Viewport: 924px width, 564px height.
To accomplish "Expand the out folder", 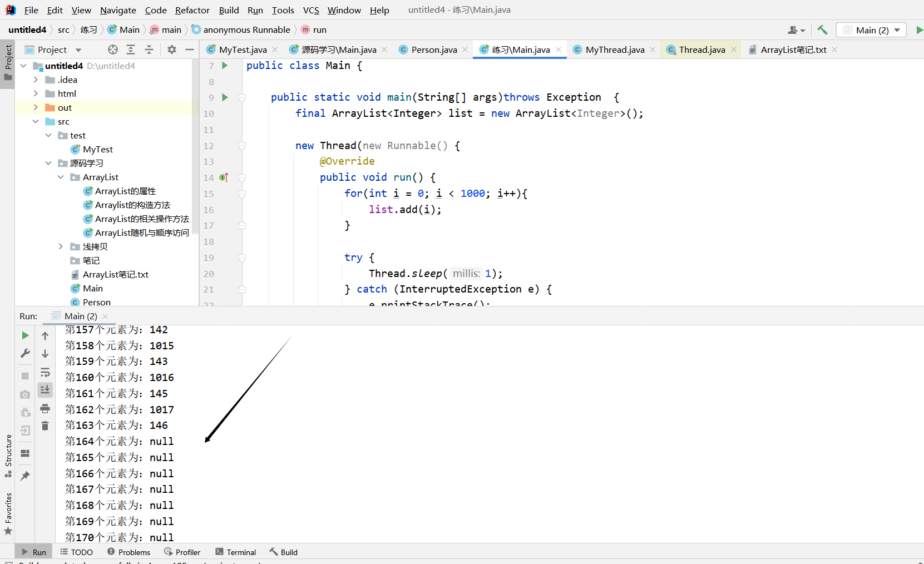I will point(36,107).
